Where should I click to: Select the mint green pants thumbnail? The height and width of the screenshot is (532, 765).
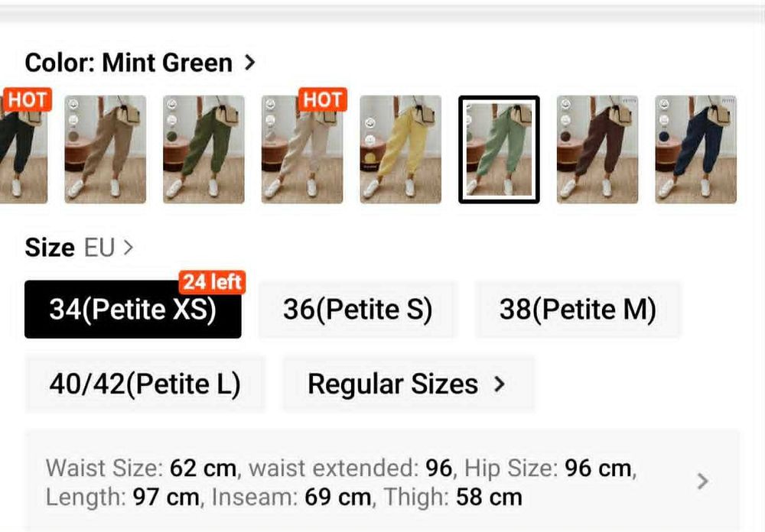coord(499,149)
